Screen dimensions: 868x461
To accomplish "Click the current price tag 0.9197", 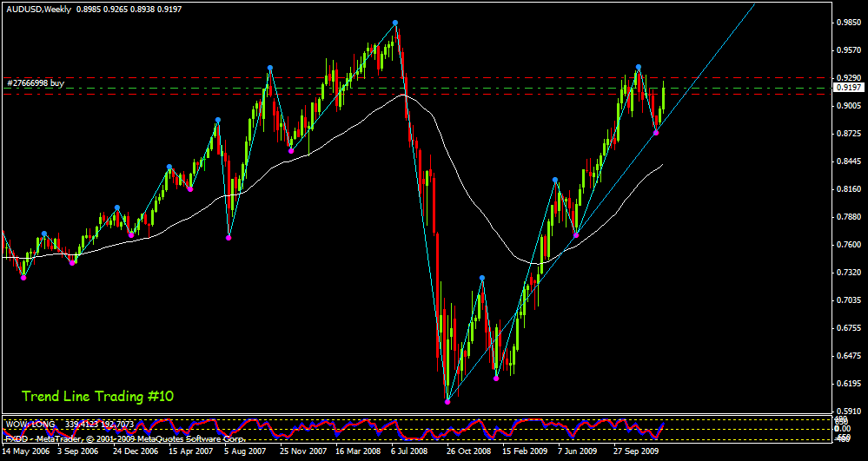I will [x=848, y=88].
